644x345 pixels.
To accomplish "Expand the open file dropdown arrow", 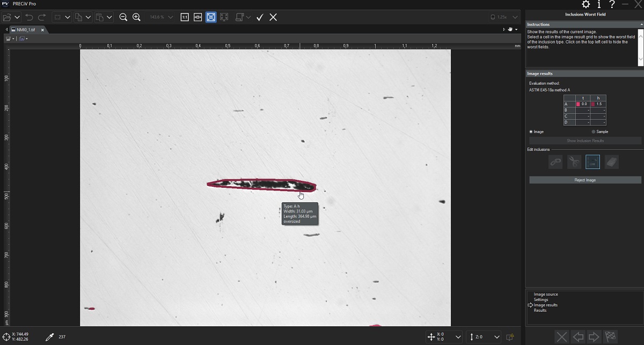I will [x=18, y=17].
